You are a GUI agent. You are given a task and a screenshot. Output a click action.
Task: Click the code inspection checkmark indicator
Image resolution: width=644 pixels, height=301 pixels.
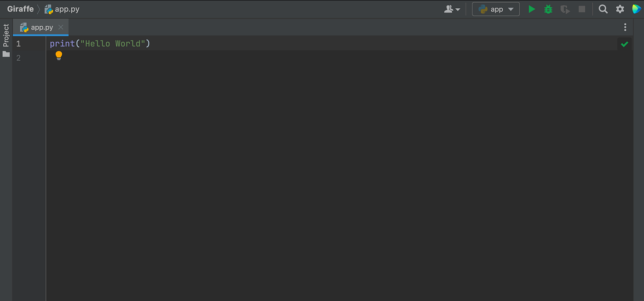[x=624, y=44]
